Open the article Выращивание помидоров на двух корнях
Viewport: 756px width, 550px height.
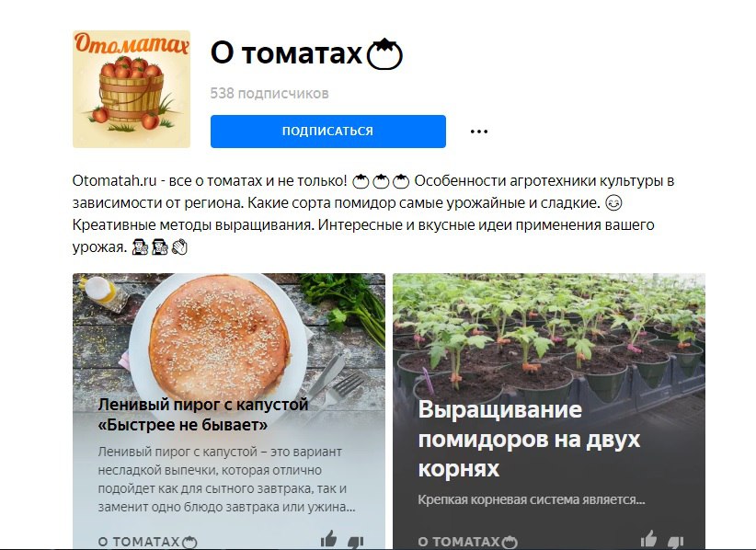tap(529, 439)
